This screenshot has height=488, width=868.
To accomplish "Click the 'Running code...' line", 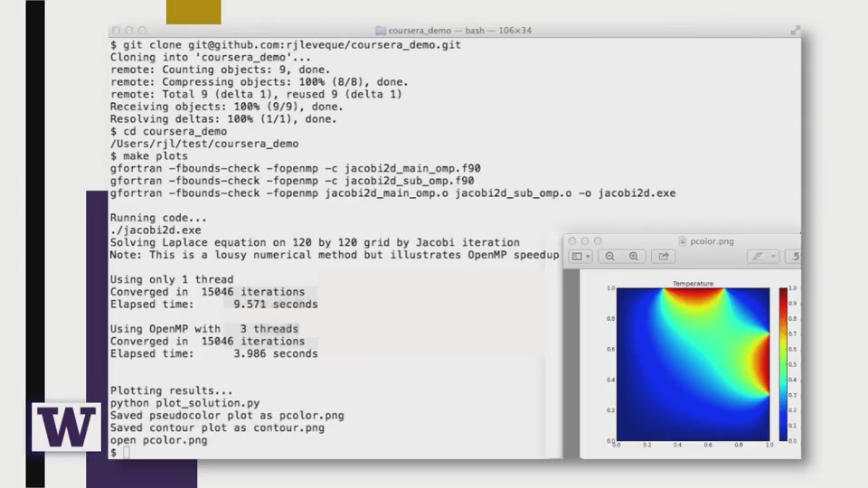I will [x=158, y=218].
